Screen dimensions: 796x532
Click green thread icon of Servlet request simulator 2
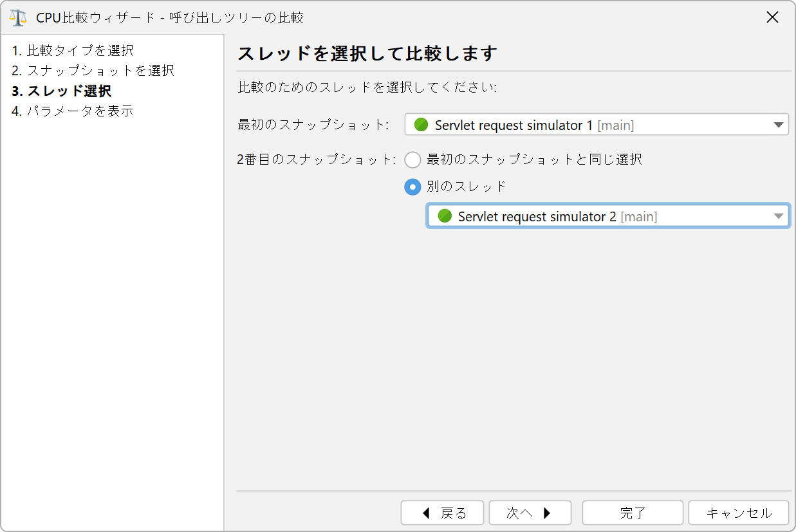coord(445,216)
